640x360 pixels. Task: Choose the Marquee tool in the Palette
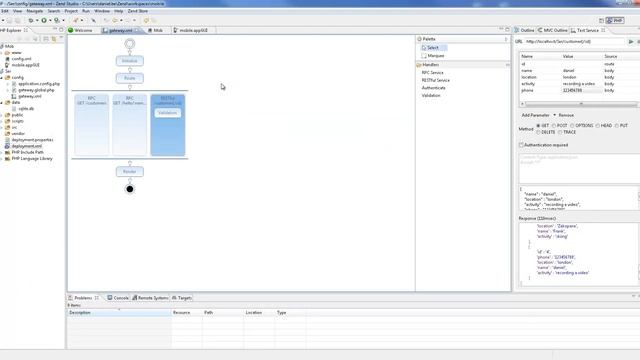click(x=433, y=56)
